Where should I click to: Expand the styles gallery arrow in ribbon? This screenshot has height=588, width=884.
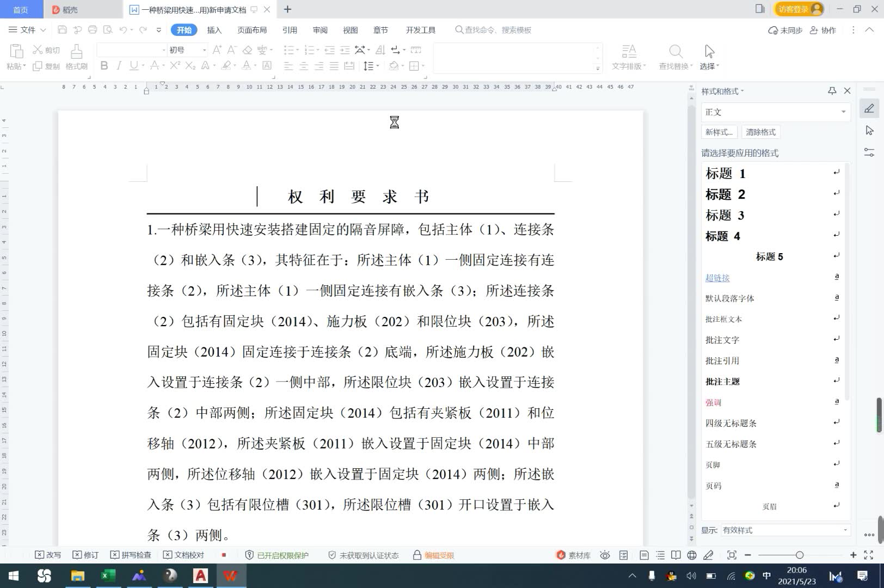pyautogui.click(x=598, y=68)
